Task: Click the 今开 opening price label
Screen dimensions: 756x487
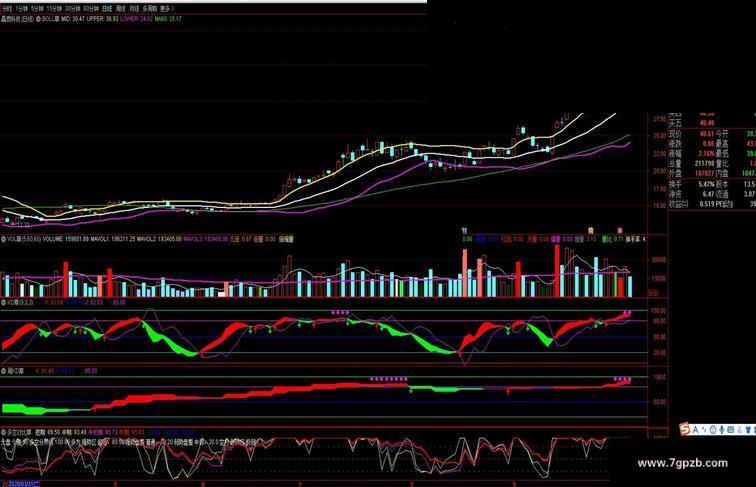Action: (722, 134)
